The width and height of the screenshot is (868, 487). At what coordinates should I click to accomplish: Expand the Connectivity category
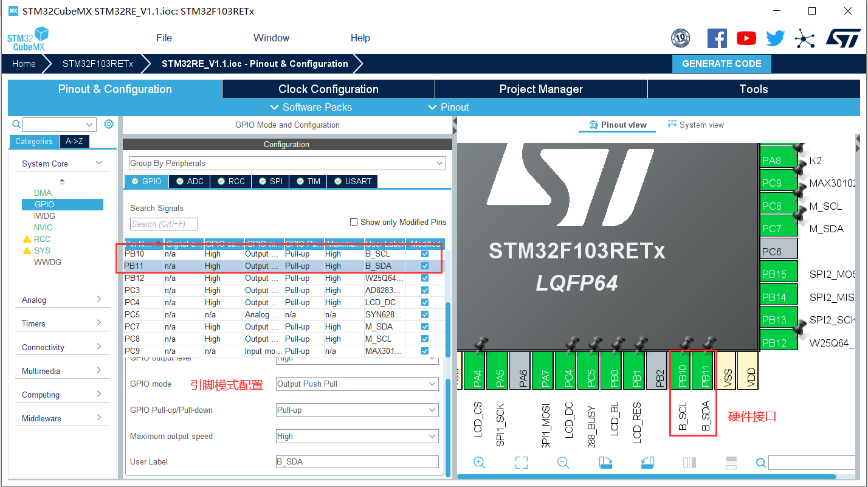63,347
